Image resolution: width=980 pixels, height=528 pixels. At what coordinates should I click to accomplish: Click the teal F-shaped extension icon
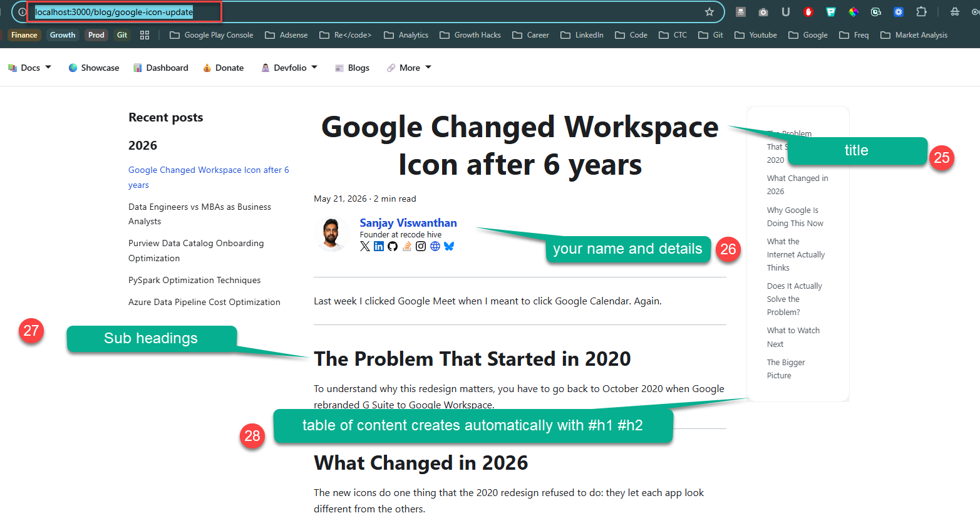pos(831,12)
